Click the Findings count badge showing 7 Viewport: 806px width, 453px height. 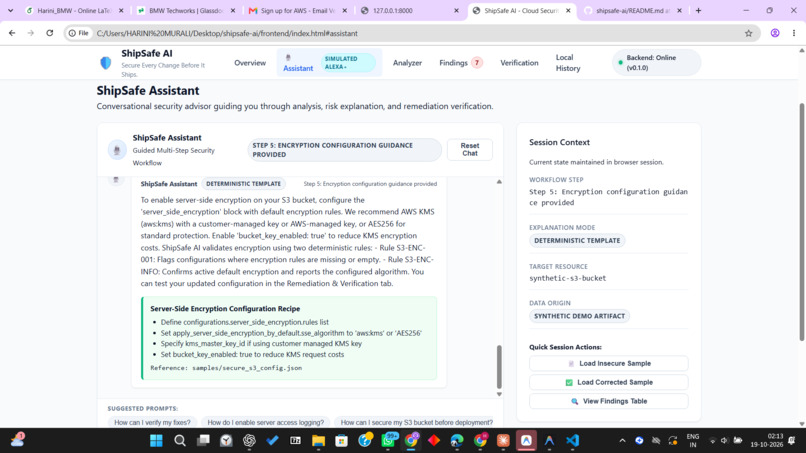pyautogui.click(x=477, y=63)
